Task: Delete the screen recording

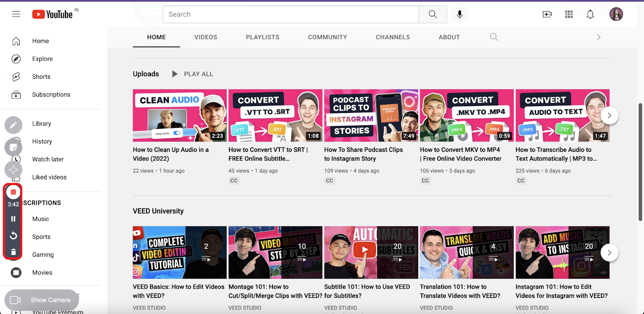Action: (13, 252)
